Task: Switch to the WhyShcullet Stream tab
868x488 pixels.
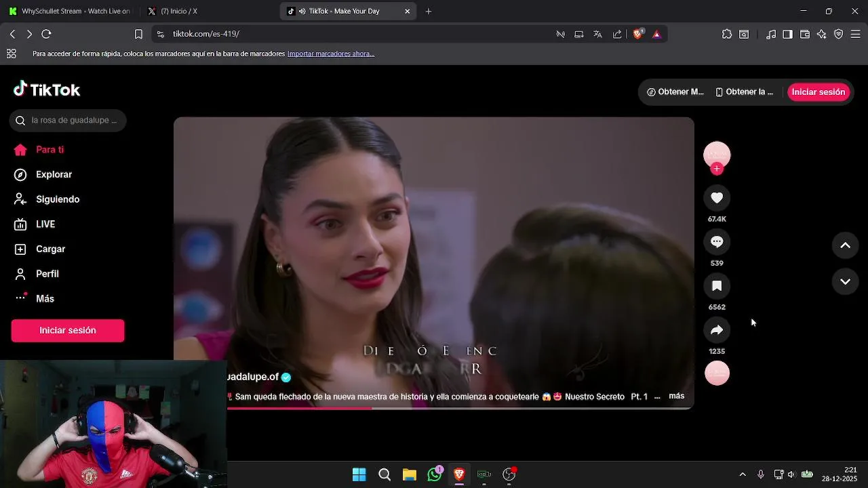Action: pyautogui.click(x=70, y=11)
